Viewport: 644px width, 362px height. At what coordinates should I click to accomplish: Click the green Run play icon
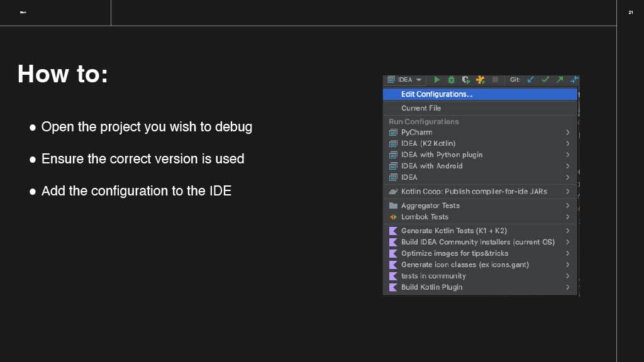point(437,80)
